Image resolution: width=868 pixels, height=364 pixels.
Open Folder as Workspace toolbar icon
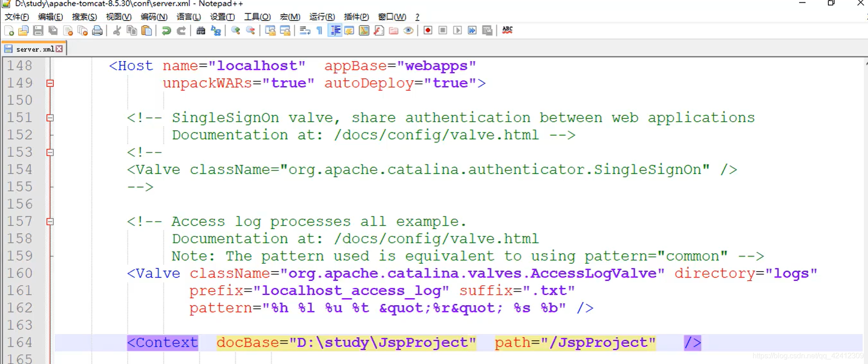coord(394,31)
